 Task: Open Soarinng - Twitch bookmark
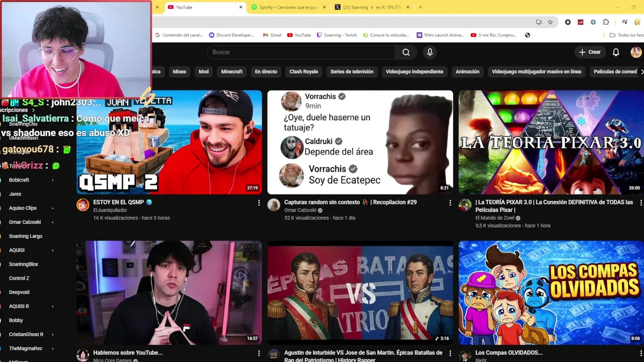(337, 35)
